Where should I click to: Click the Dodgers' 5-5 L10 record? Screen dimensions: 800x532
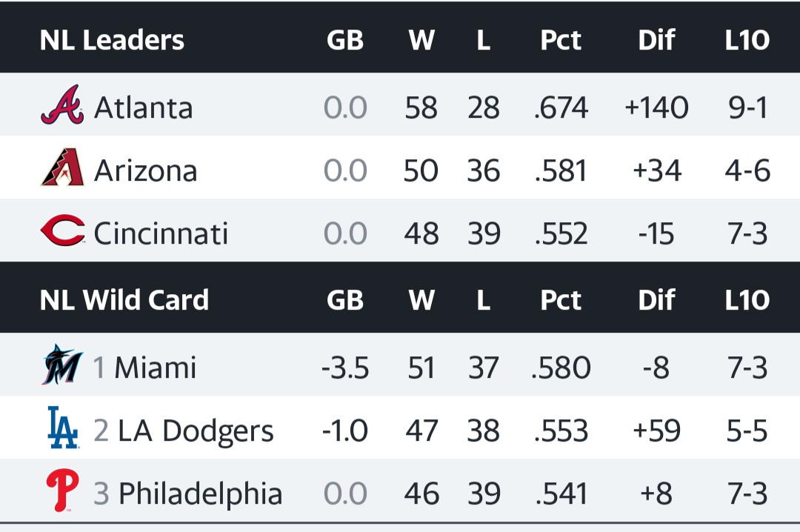(747, 430)
